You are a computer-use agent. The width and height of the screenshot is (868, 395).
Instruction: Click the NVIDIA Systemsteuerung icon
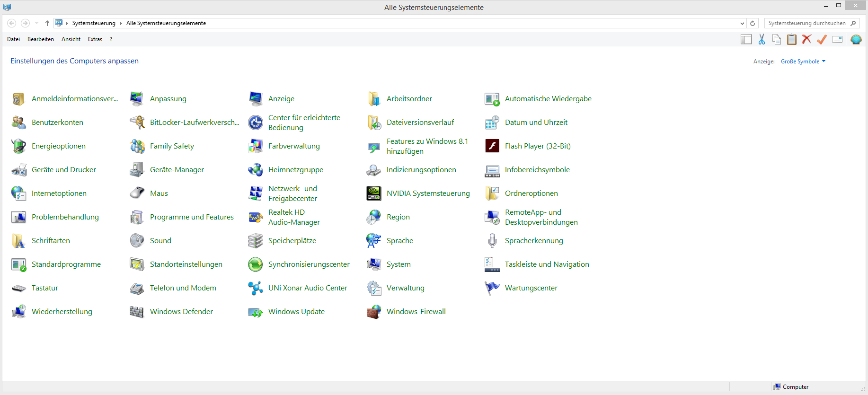point(373,193)
